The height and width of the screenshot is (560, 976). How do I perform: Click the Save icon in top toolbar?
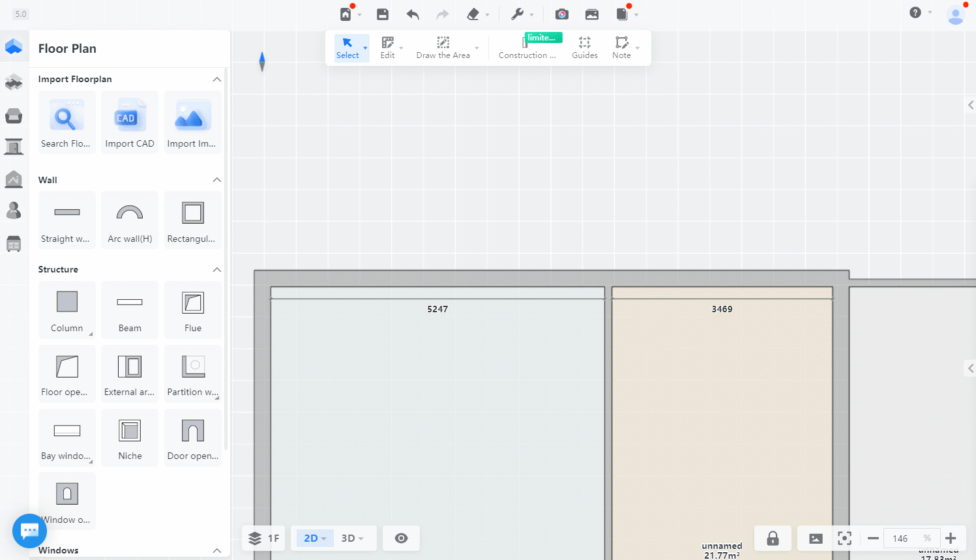pyautogui.click(x=383, y=14)
